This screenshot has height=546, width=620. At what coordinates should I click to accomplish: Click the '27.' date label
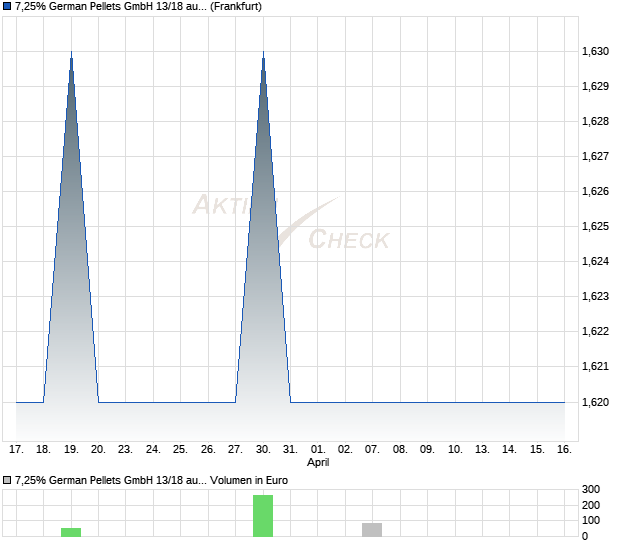pos(235,450)
